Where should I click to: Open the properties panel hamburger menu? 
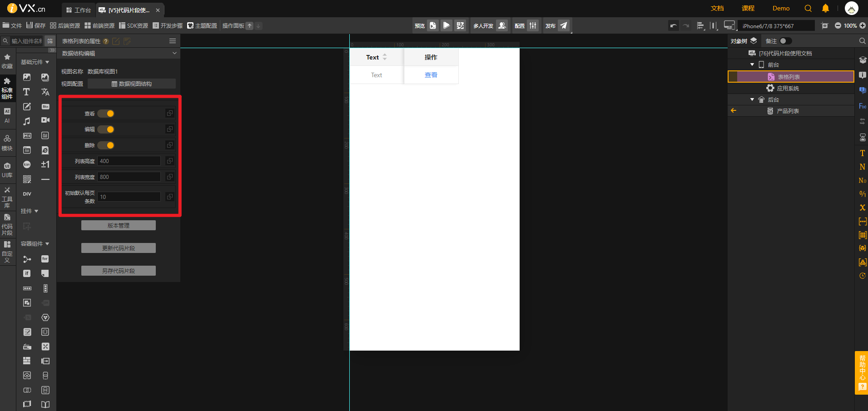(x=173, y=41)
